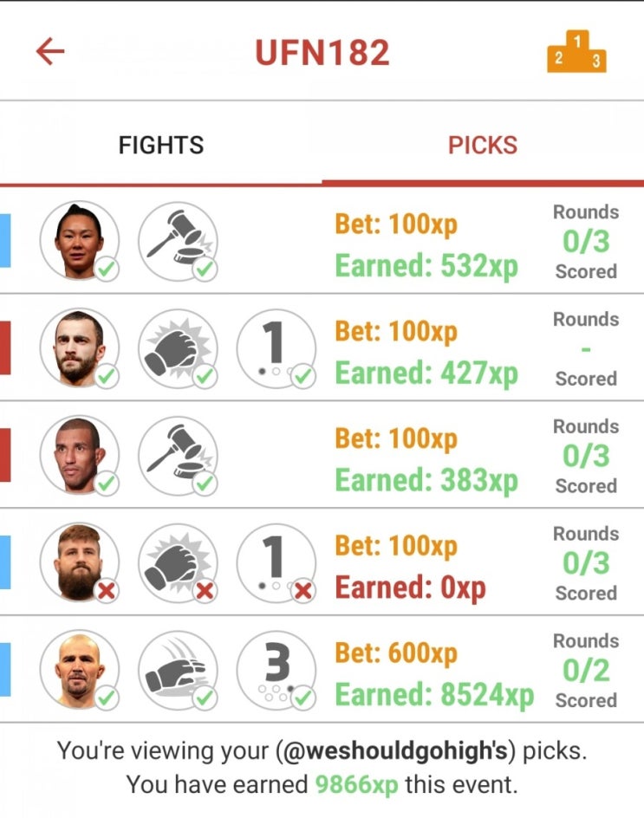Tap the red-bearded fighter portrait with X
Image resolution: width=644 pixels, height=818 pixels.
click(x=80, y=563)
